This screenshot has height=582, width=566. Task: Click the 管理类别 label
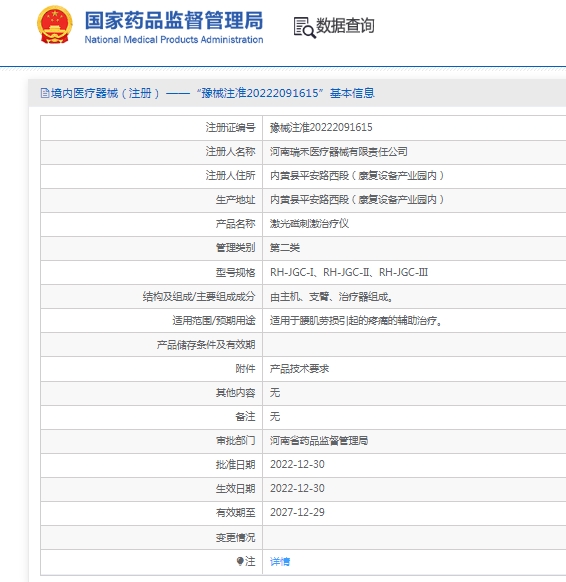coord(235,248)
